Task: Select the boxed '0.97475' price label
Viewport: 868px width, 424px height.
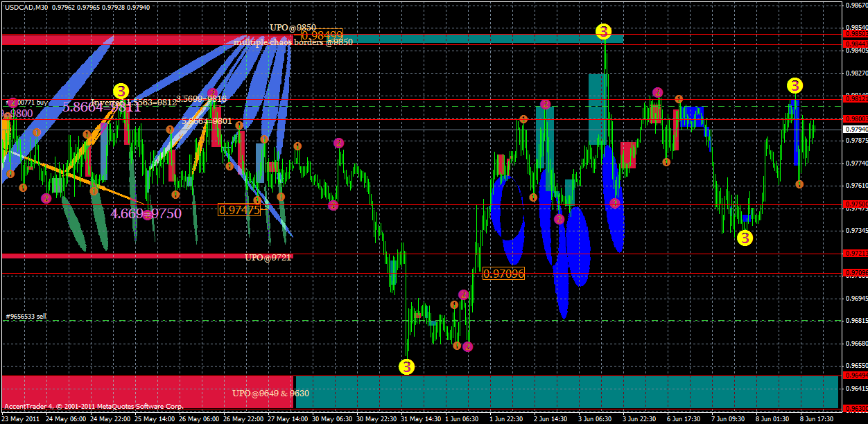Action: coord(238,208)
